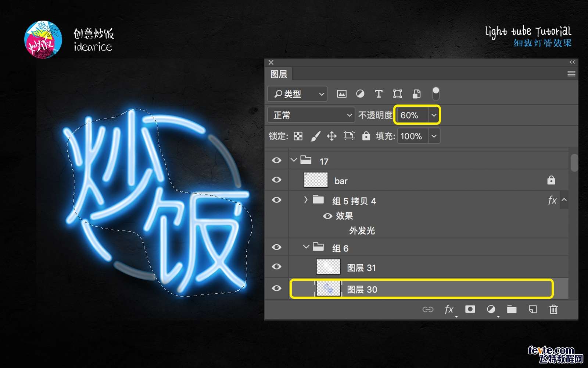
Task: Collapse group 17
Action: [x=294, y=160]
